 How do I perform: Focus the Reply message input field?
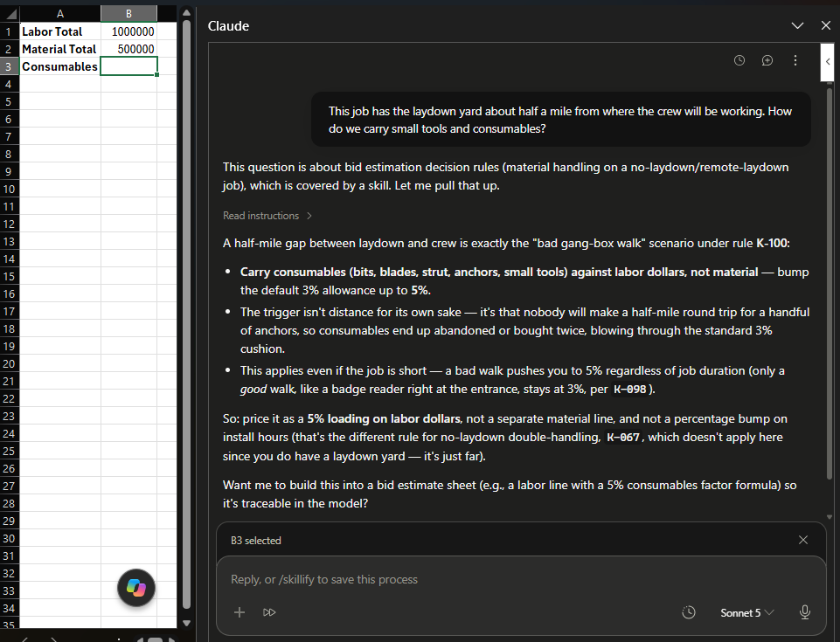pos(519,579)
